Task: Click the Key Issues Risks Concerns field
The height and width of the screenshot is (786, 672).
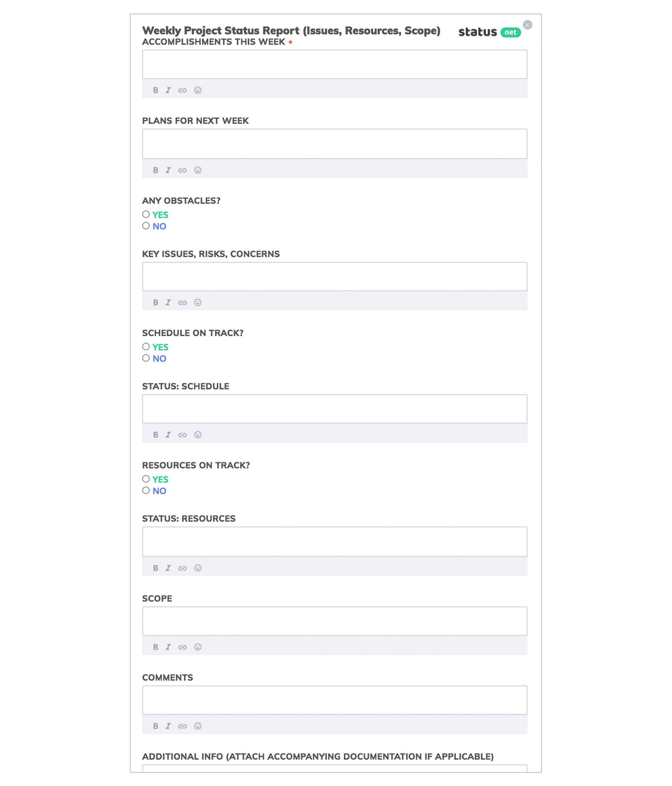Action: click(334, 276)
